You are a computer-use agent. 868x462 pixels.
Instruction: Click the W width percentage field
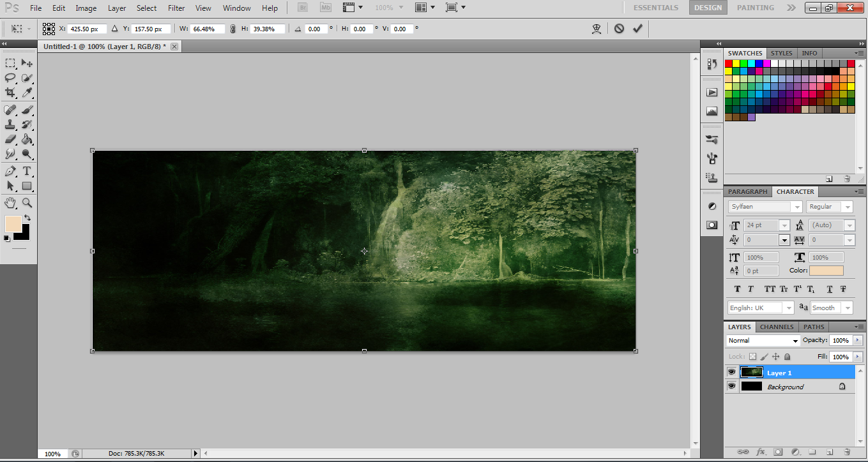pyautogui.click(x=208, y=29)
